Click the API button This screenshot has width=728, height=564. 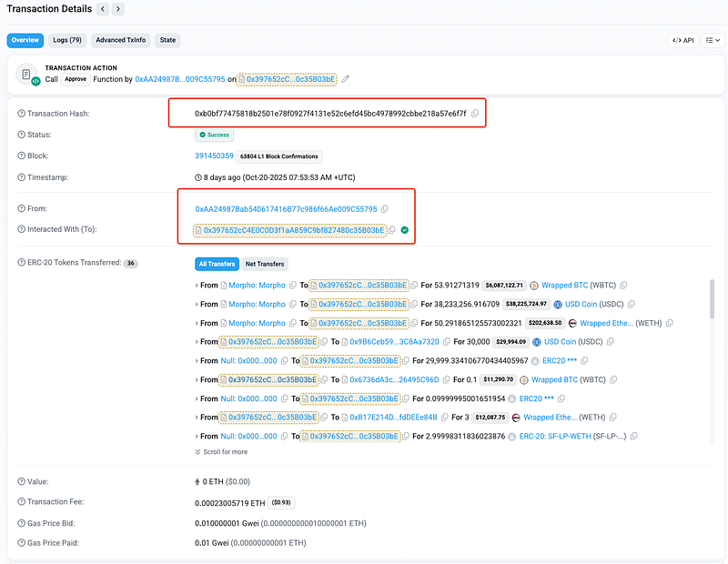pos(683,40)
